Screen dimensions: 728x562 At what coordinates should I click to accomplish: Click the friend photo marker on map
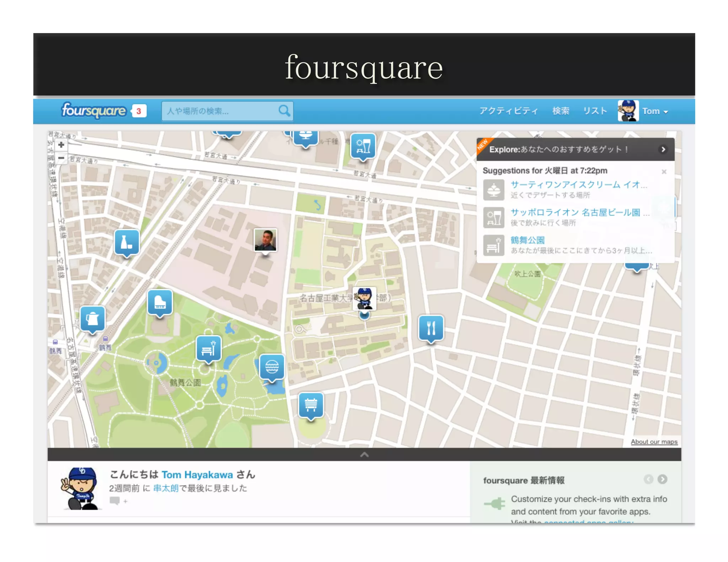click(x=265, y=241)
